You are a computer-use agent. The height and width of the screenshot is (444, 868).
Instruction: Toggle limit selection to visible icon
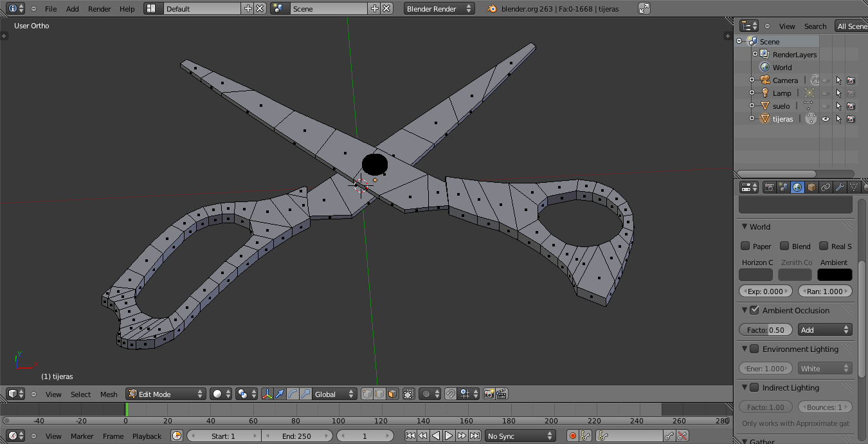pos(409,394)
